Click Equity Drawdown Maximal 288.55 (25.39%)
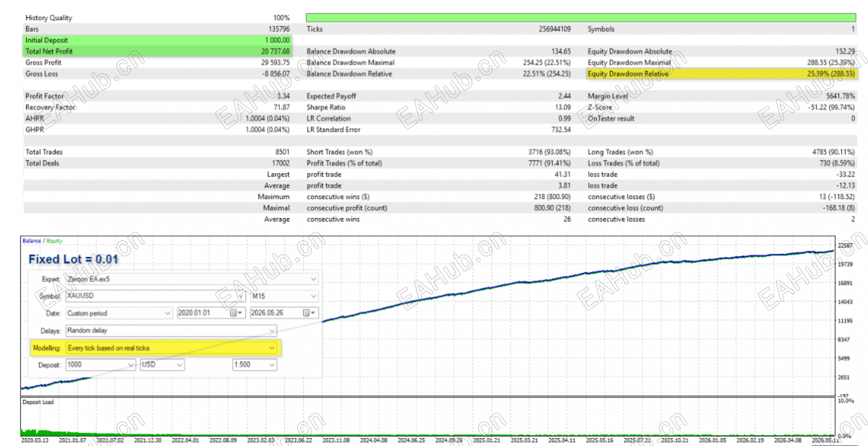This screenshot has width=868, height=446. coord(831,63)
